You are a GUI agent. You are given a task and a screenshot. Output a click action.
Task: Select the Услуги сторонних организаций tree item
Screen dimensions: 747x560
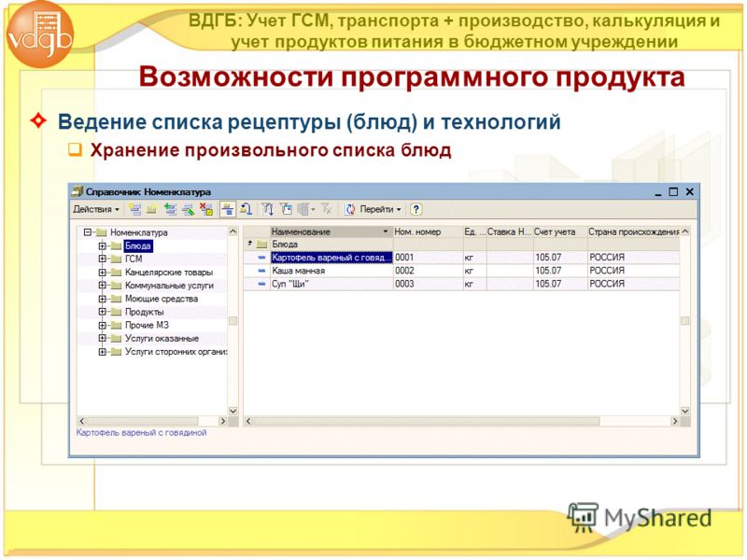[x=176, y=352]
